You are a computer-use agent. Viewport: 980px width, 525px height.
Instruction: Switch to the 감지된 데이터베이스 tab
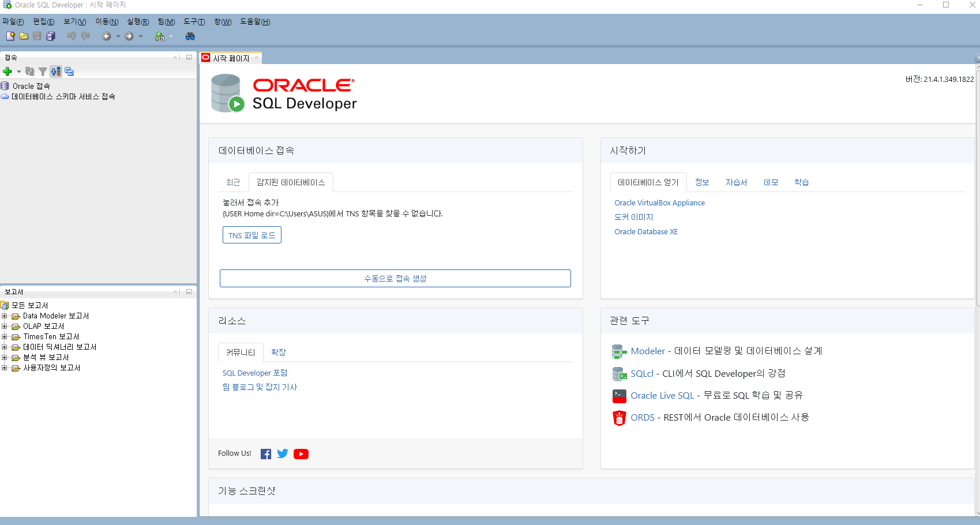click(x=291, y=182)
